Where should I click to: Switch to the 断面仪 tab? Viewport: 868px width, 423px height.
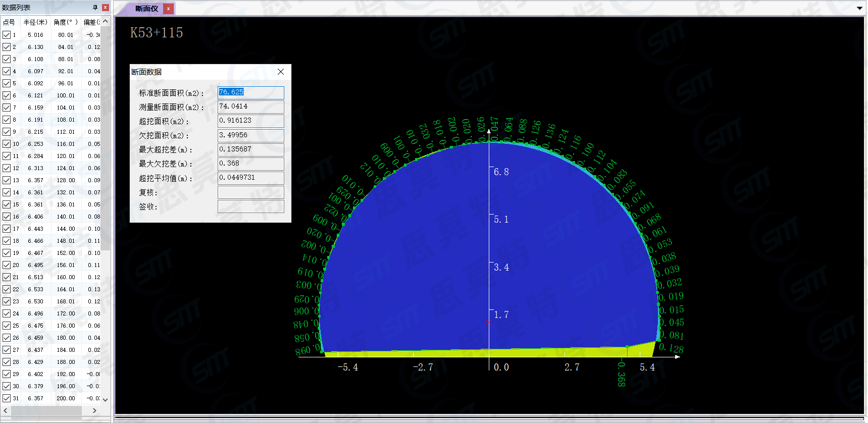point(146,9)
